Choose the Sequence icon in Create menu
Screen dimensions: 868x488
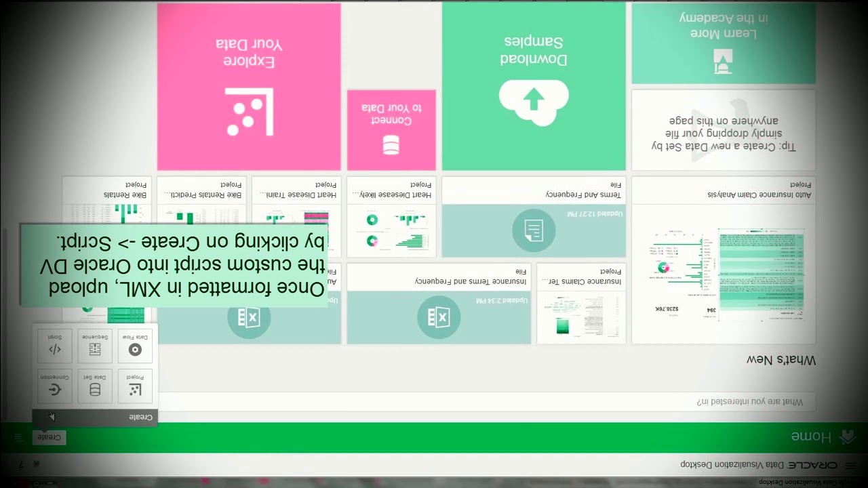(x=95, y=346)
